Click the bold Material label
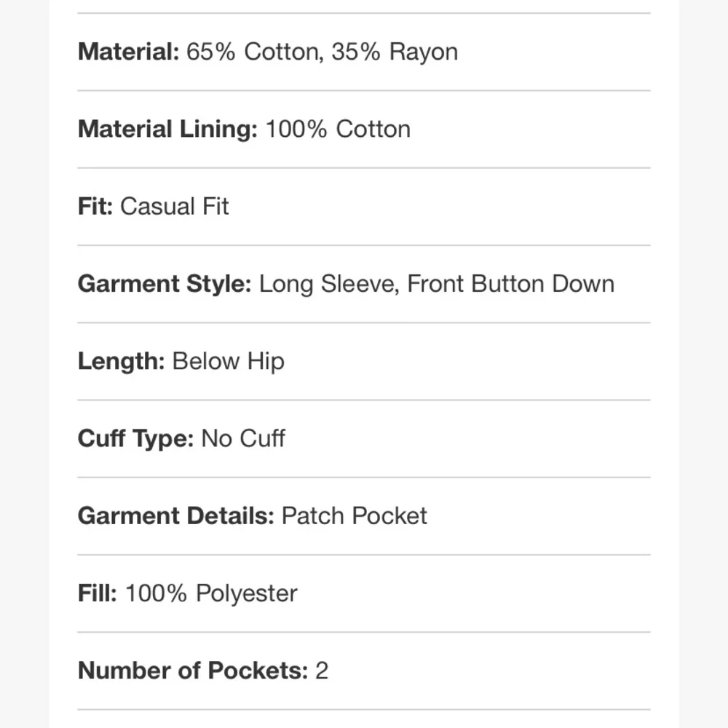728x728 pixels. point(128,52)
